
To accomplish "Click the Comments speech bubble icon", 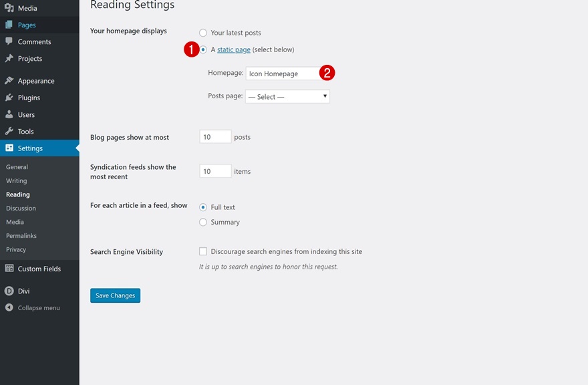I will 9,41.
